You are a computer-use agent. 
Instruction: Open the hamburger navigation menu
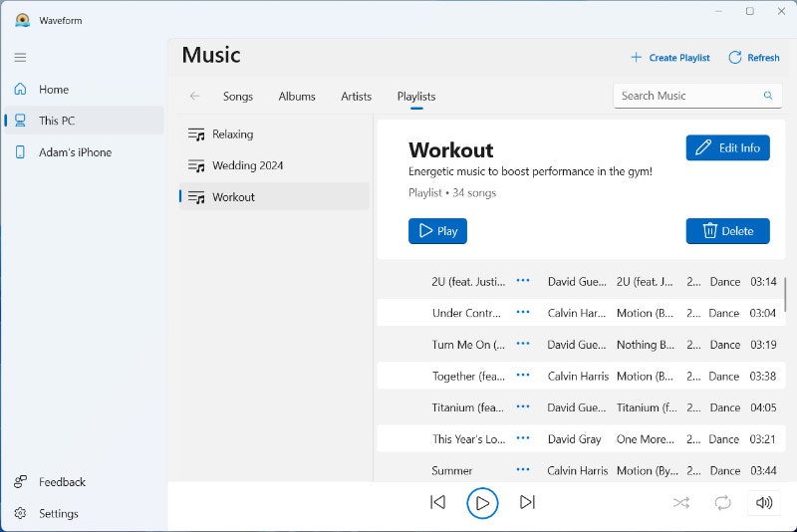tap(20, 58)
